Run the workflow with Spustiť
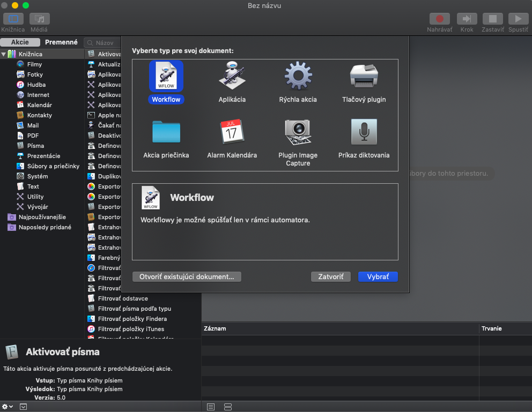Viewport: 532px width, 412px height. tap(518, 19)
